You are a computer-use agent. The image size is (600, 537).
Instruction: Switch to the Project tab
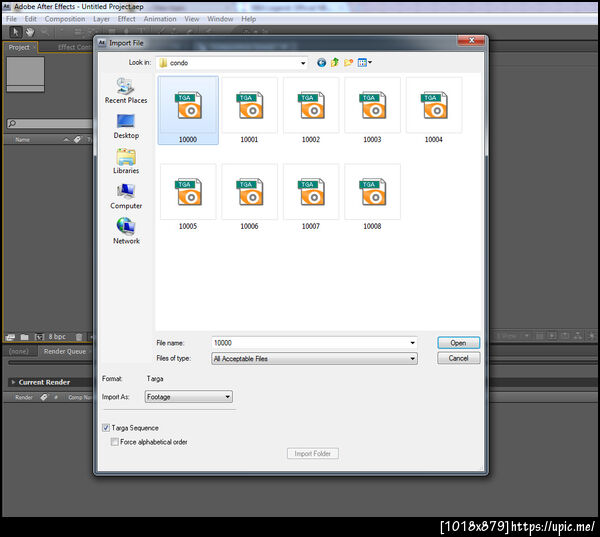click(19, 47)
